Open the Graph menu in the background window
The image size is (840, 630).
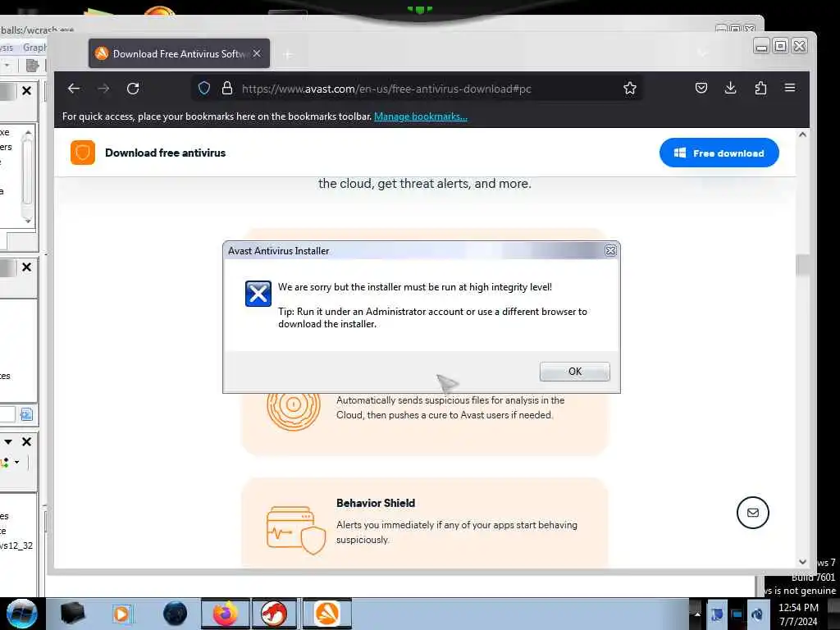click(x=34, y=48)
